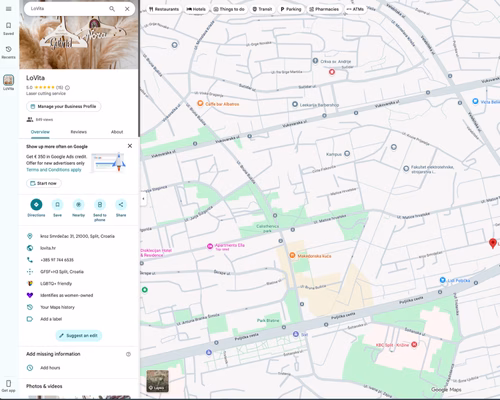Click the Send to phone icon
The image size is (500, 400).
100,205
